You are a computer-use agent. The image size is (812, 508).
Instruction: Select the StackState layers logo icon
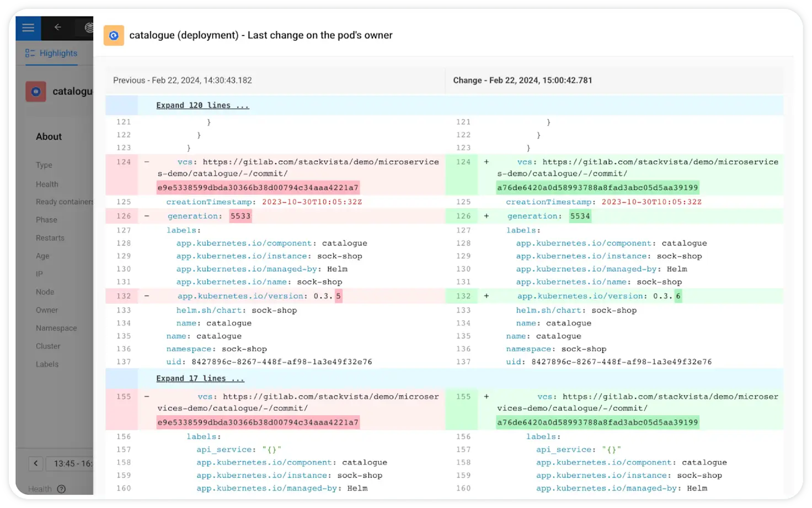[89, 28]
